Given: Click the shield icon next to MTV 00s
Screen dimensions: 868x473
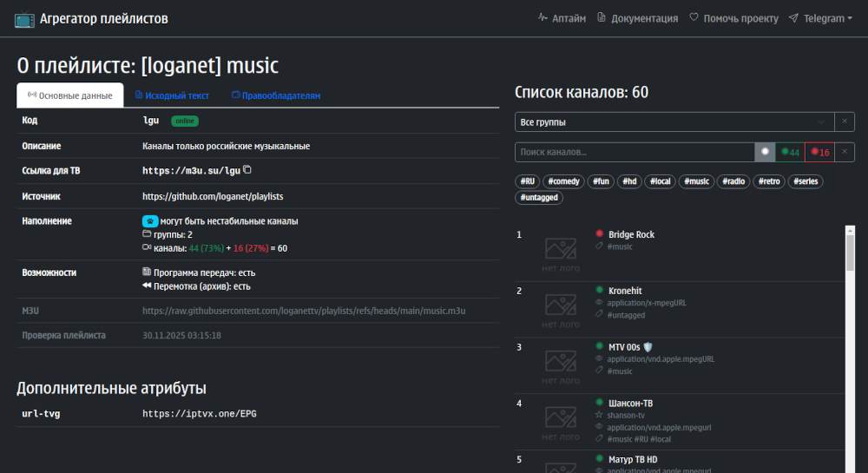Looking at the screenshot, I should [648, 347].
